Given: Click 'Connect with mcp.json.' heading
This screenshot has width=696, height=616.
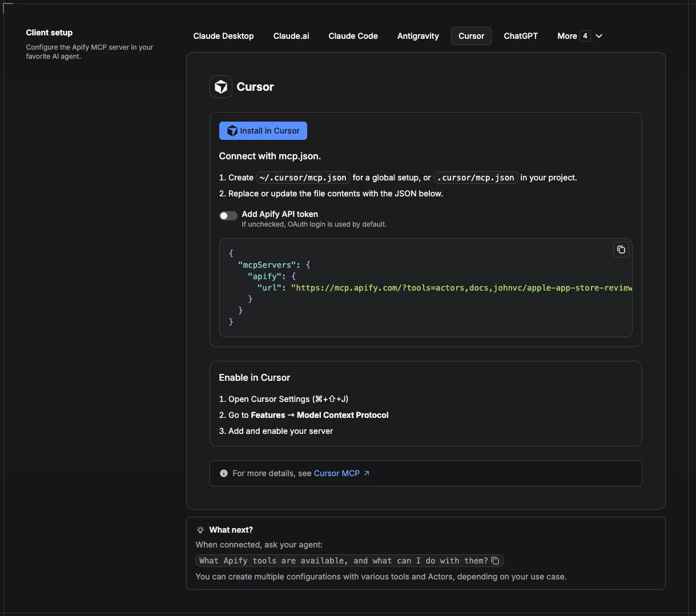Looking at the screenshot, I should (x=270, y=156).
